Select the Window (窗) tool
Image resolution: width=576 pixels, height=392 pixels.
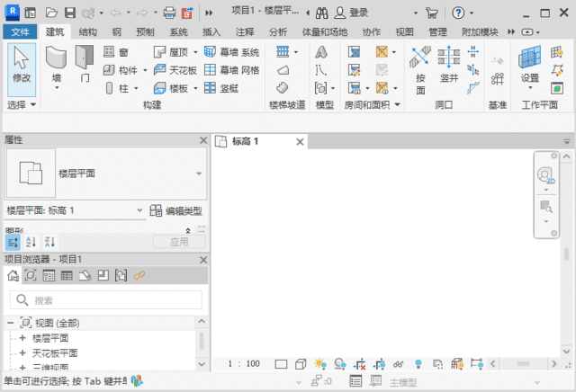(116, 52)
